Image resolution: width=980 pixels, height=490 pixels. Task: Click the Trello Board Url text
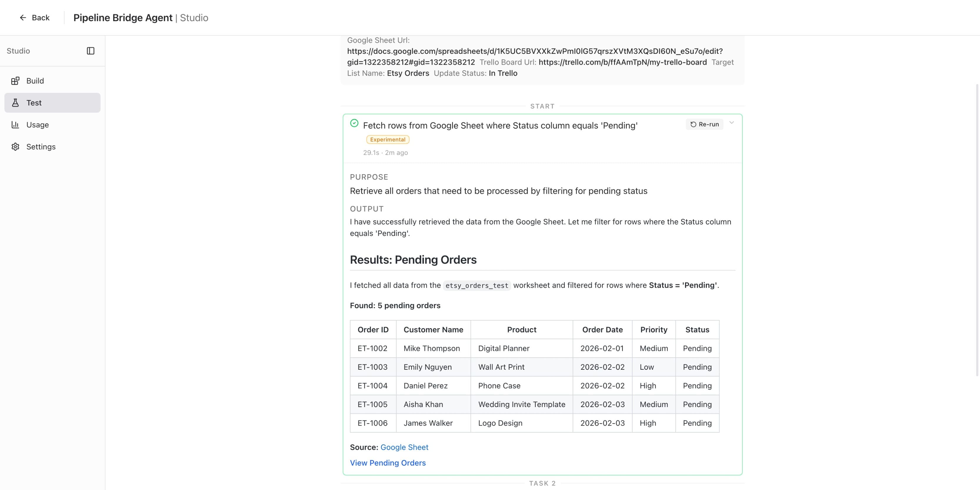pos(508,62)
